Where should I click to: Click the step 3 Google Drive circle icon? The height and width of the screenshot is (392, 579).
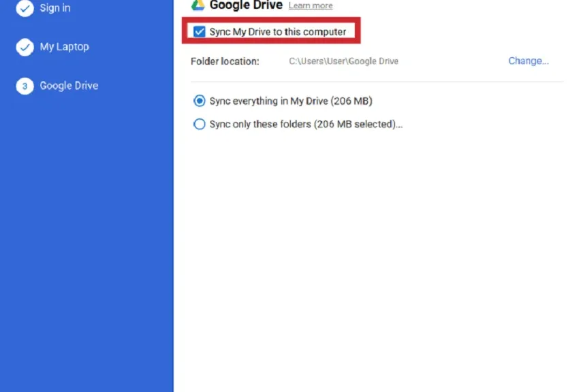pyautogui.click(x=25, y=86)
